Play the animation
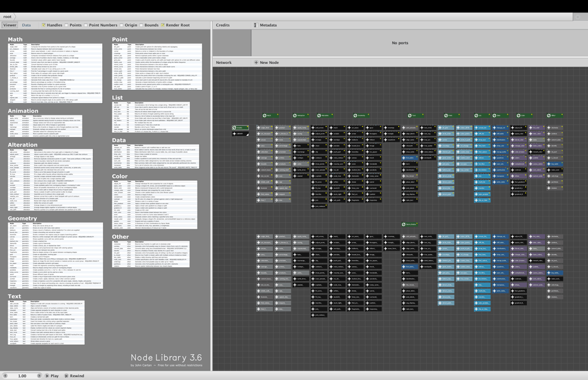The height and width of the screenshot is (380, 588). click(52, 375)
